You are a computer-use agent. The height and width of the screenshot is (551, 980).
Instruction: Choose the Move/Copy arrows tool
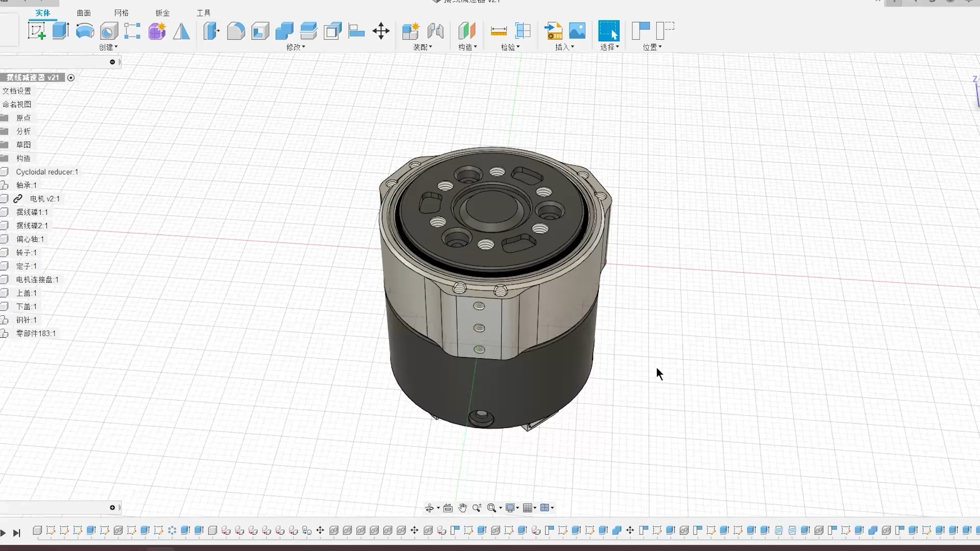click(x=381, y=31)
